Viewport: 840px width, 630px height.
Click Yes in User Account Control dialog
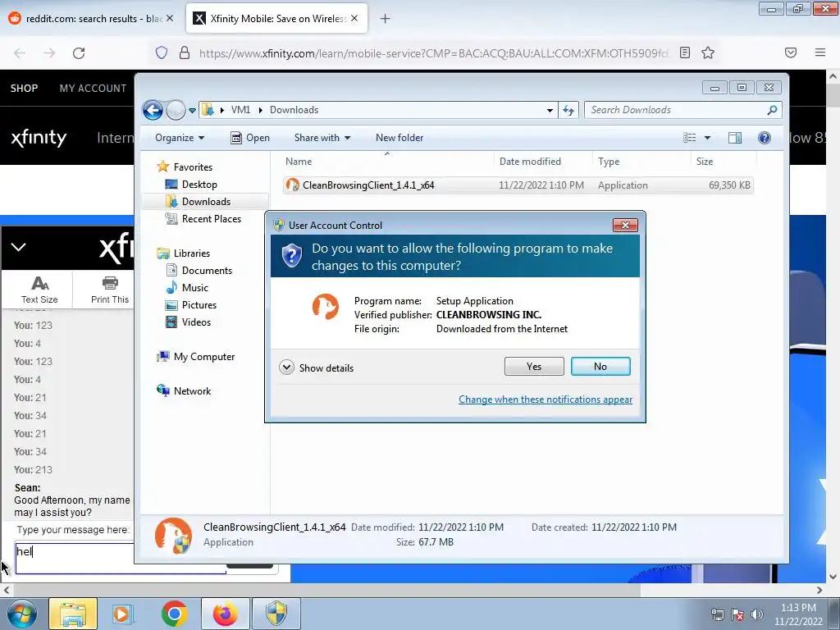click(x=533, y=367)
